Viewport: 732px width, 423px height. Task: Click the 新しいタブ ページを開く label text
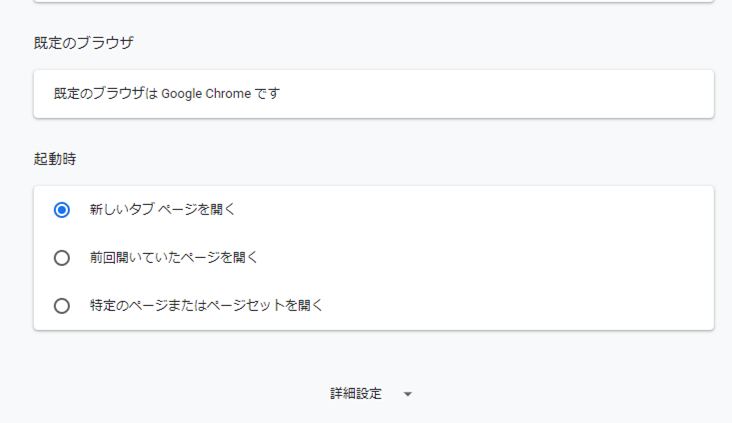pos(162,209)
